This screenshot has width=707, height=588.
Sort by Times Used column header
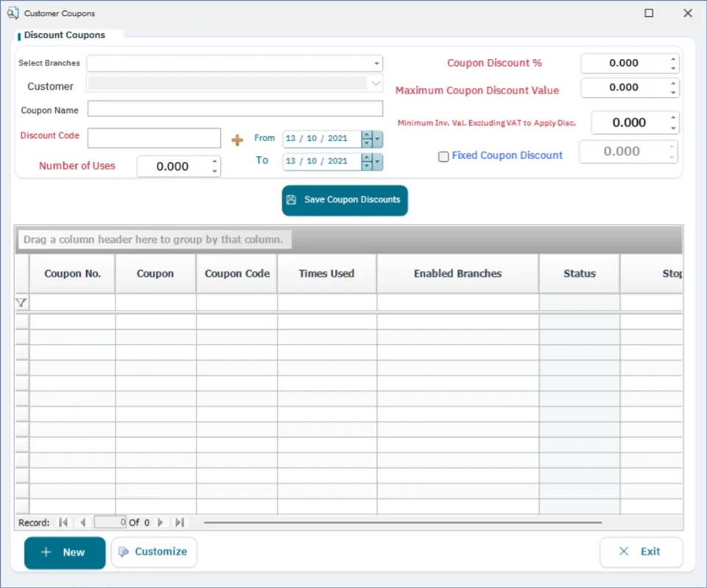(x=327, y=274)
